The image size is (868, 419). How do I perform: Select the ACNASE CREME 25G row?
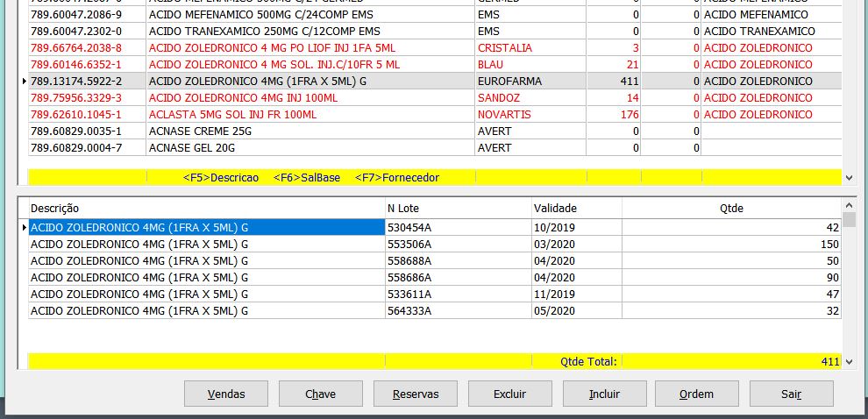[202, 131]
